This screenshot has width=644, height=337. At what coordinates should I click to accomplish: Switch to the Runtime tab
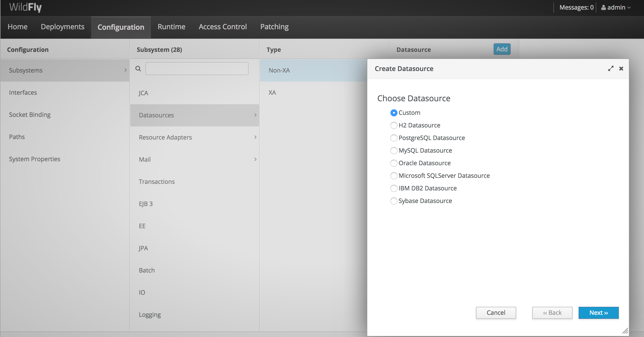point(172,27)
